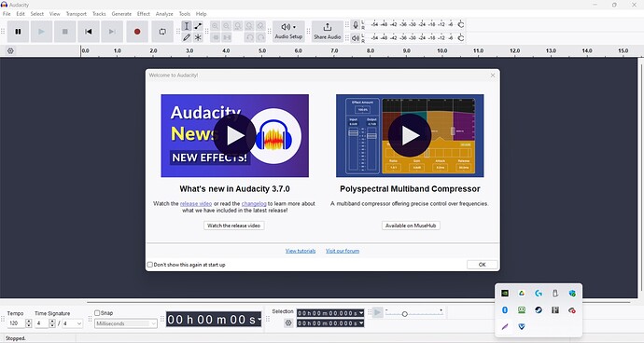Viewport: 644px width, 343px height.
Task: Open the large time display format arrow
Action: coord(259,319)
